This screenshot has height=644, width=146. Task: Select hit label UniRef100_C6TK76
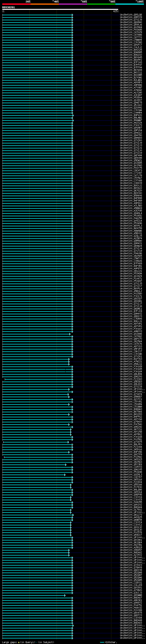click(x=131, y=344)
